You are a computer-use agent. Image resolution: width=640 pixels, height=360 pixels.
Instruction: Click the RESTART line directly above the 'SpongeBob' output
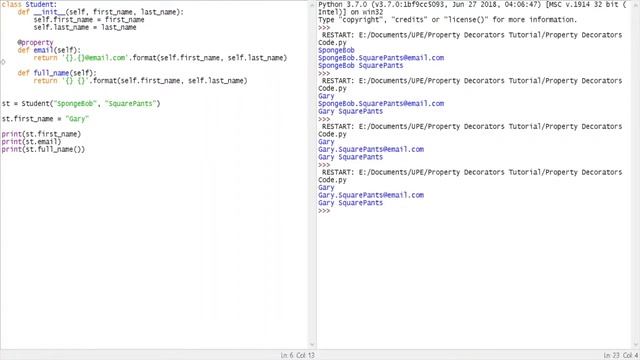472,35
